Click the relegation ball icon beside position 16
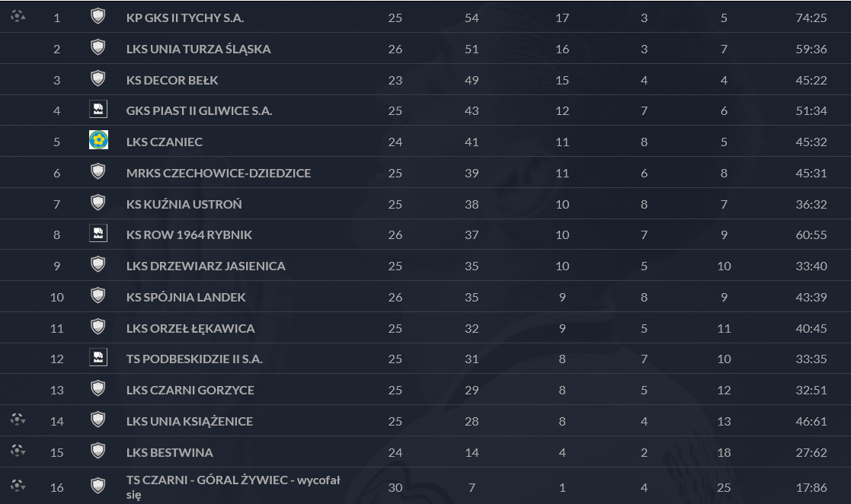This screenshot has width=851, height=504. tap(18, 486)
